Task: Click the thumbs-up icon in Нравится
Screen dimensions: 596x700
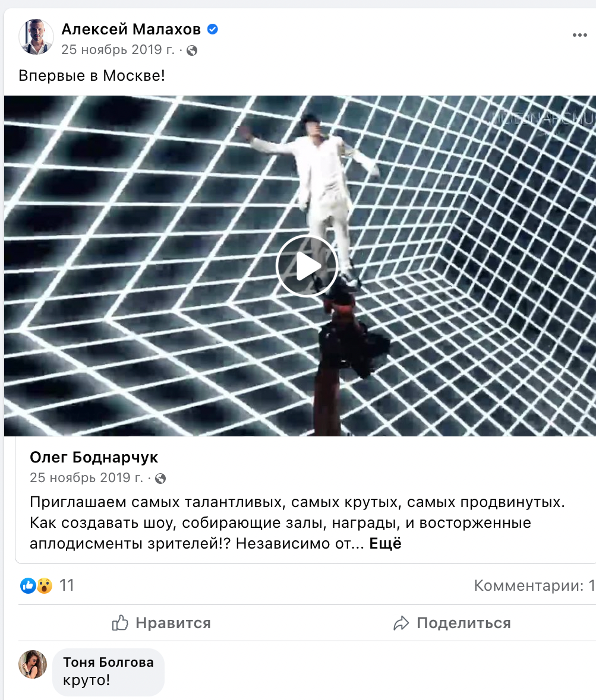Action: coord(120,623)
